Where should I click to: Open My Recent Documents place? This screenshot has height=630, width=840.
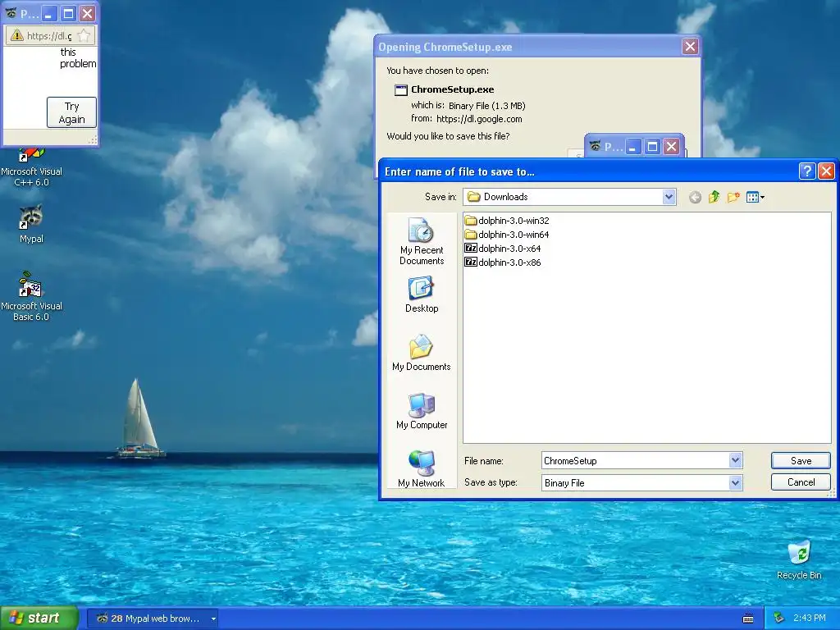pyautogui.click(x=422, y=242)
